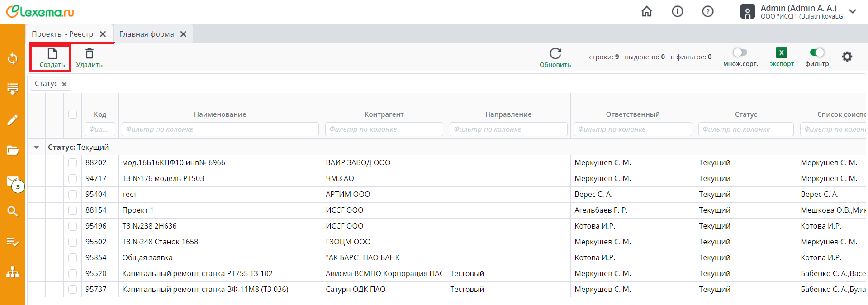The height and width of the screenshot is (305, 868).
Task: Go to the home page icon
Action: tap(647, 11)
